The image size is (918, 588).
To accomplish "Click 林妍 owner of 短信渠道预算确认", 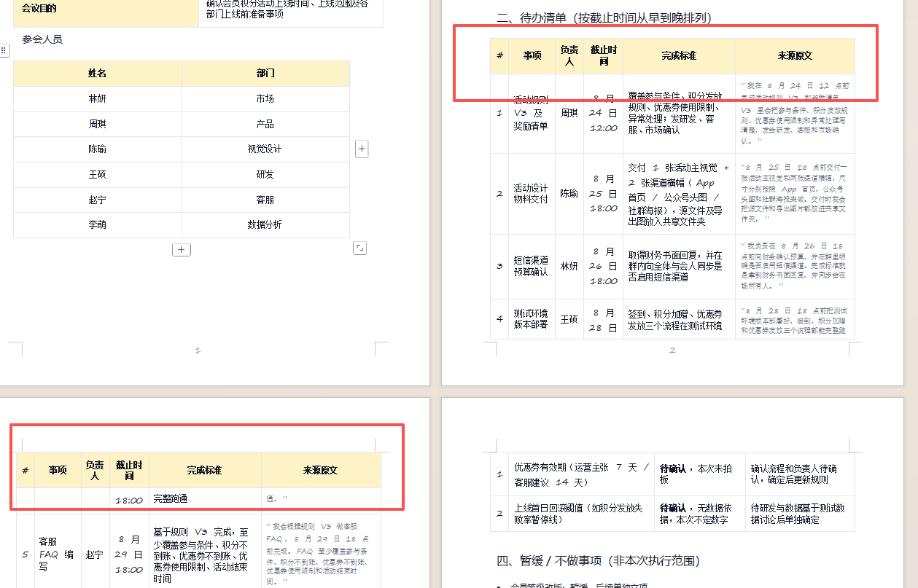I will coord(569,267).
